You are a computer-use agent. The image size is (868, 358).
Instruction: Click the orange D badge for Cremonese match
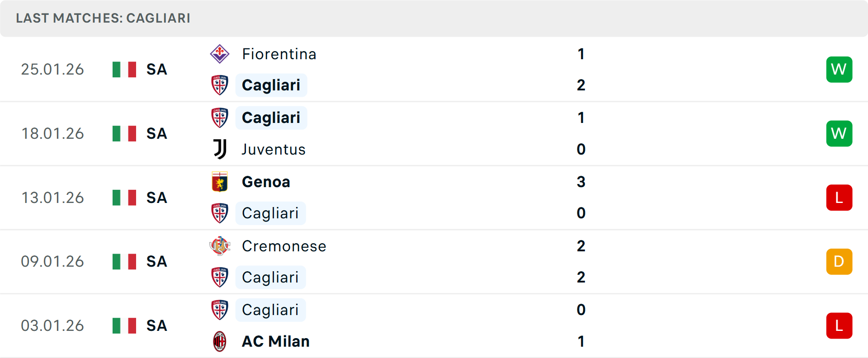click(x=839, y=262)
